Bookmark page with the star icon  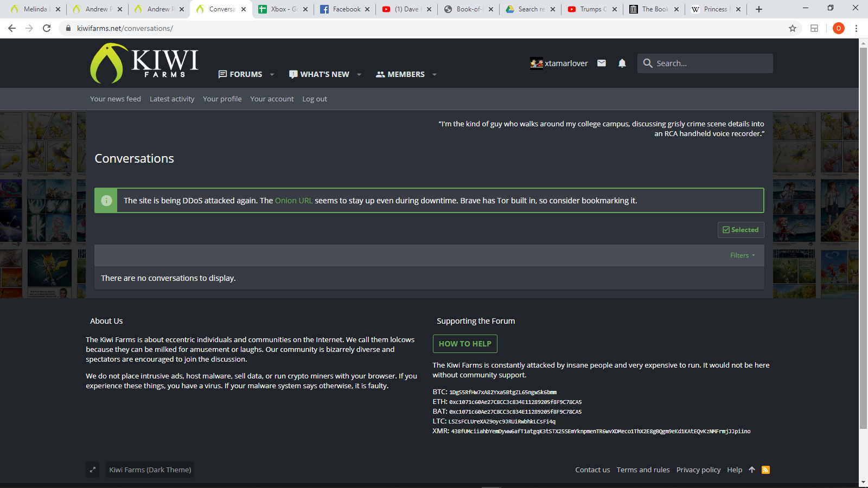click(x=793, y=28)
